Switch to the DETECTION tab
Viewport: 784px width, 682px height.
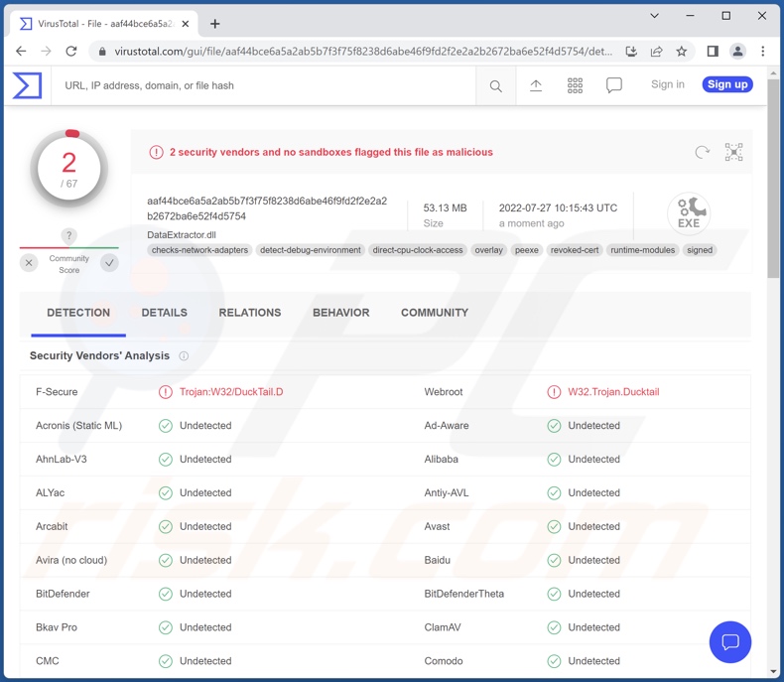click(78, 313)
